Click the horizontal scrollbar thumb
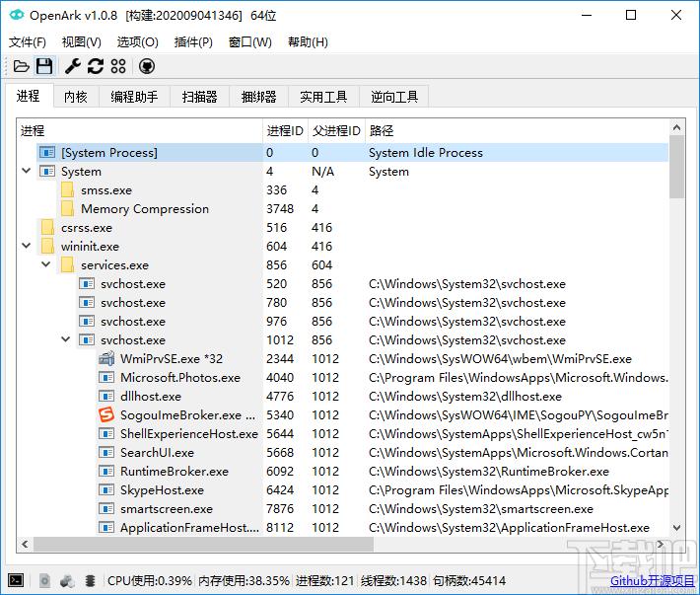This screenshot has width=700, height=595. point(203,544)
